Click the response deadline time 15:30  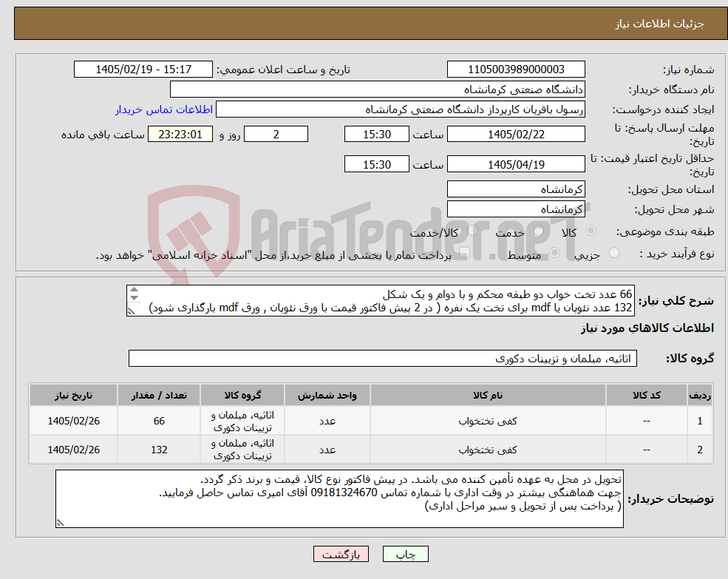click(376, 135)
